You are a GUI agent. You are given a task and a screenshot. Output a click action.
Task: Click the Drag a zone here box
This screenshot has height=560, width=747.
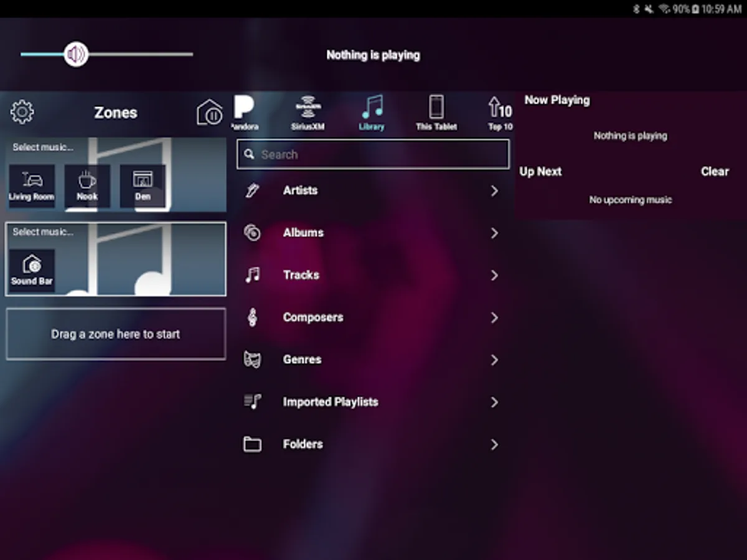116,334
